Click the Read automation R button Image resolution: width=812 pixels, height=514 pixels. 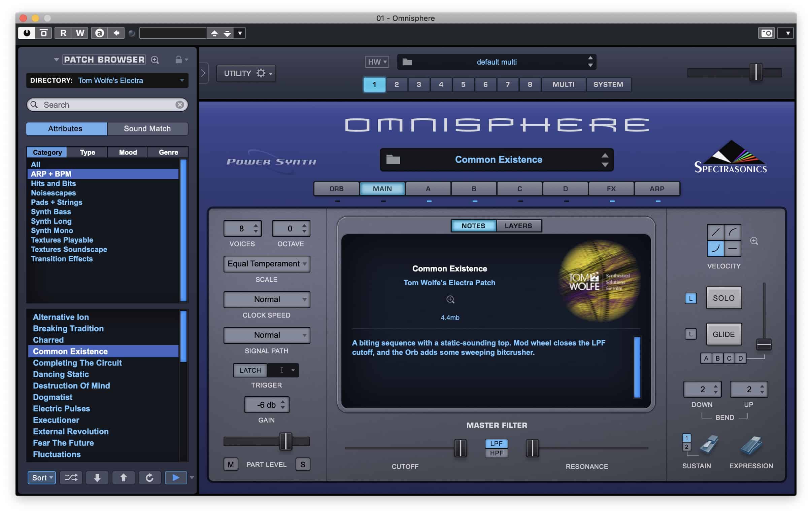[63, 33]
